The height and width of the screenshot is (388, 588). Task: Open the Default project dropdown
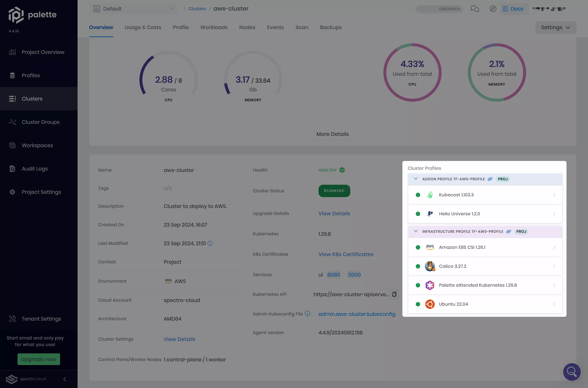click(x=133, y=9)
